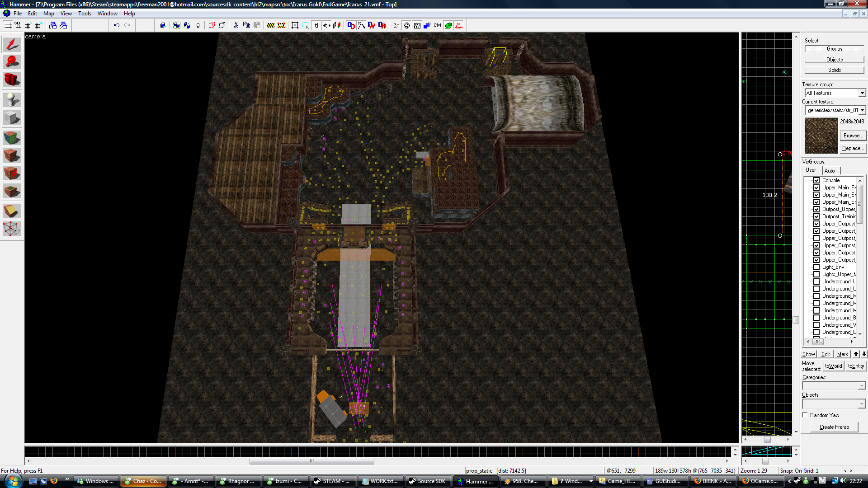
Task: Select the Vertex Manipulation tool icon
Action: [x=12, y=229]
